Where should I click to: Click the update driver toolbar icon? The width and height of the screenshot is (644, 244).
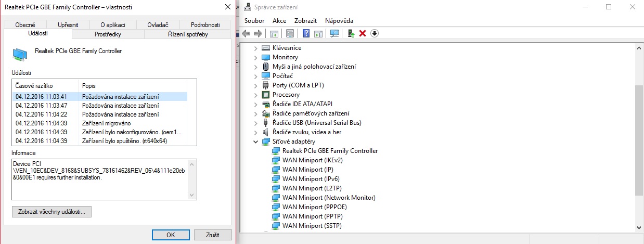351,33
